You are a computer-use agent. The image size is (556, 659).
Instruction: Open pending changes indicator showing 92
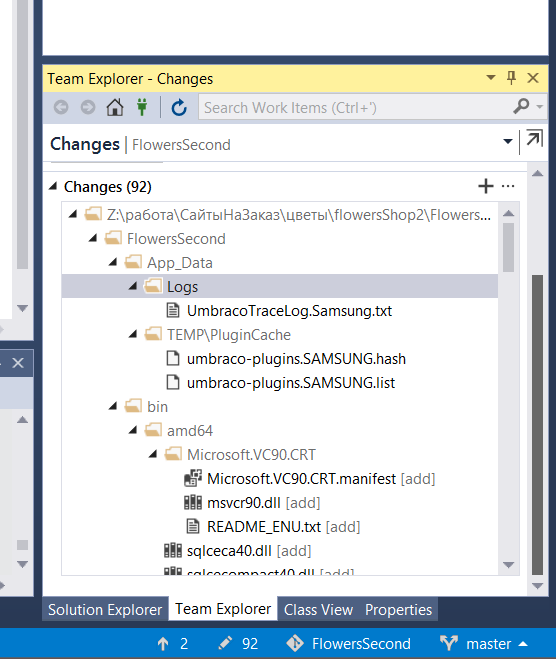(x=238, y=643)
